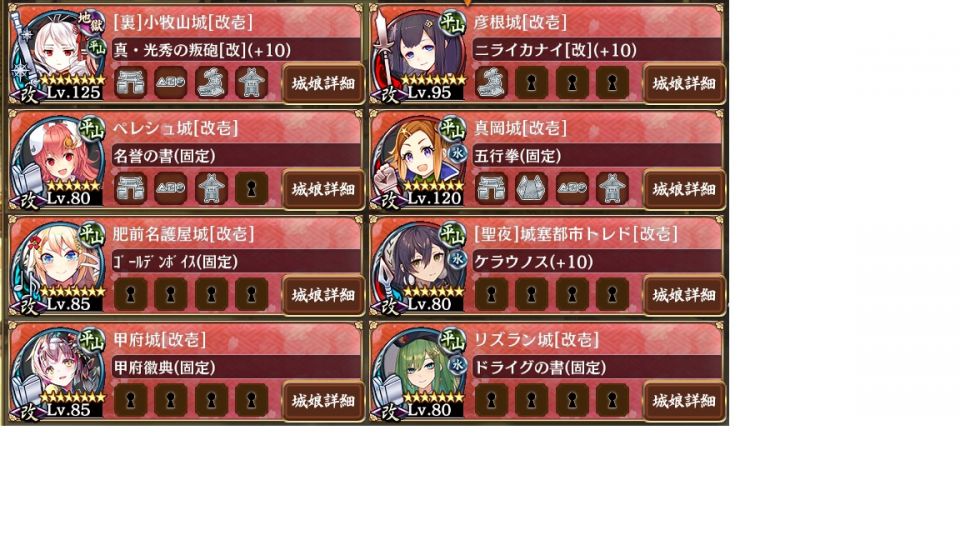The width and height of the screenshot is (960, 540).
Task: Select the [聖夜]城塞都市トレド character portrait
Action: pyautogui.click(x=421, y=266)
